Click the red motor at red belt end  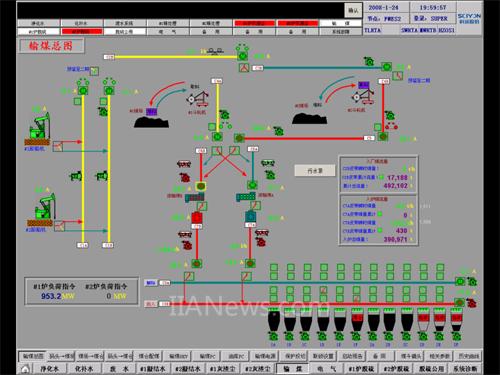coord(471,303)
